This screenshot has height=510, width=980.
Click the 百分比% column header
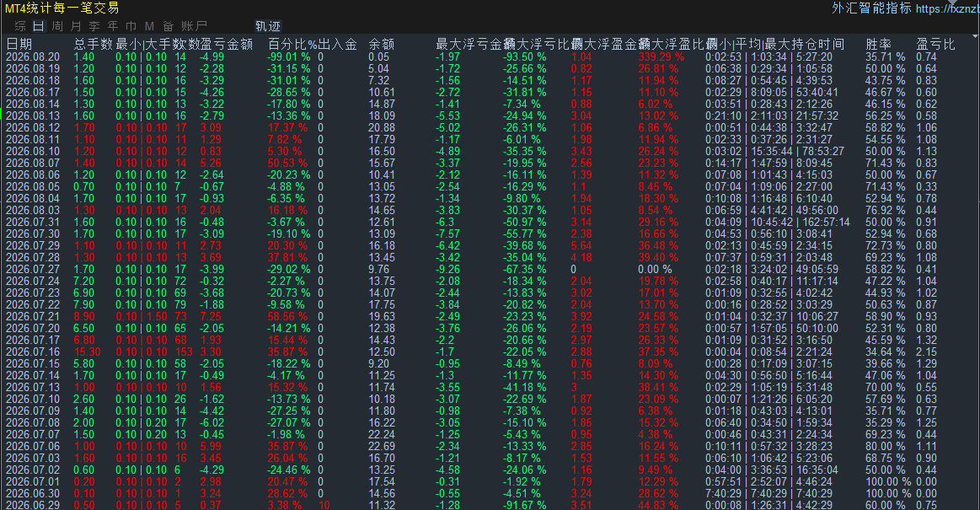tap(293, 45)
